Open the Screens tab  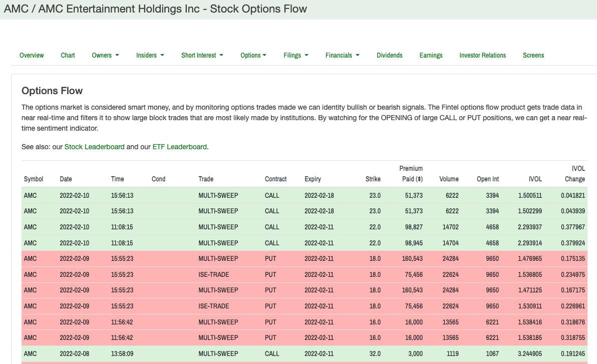[x=533, y=55]
